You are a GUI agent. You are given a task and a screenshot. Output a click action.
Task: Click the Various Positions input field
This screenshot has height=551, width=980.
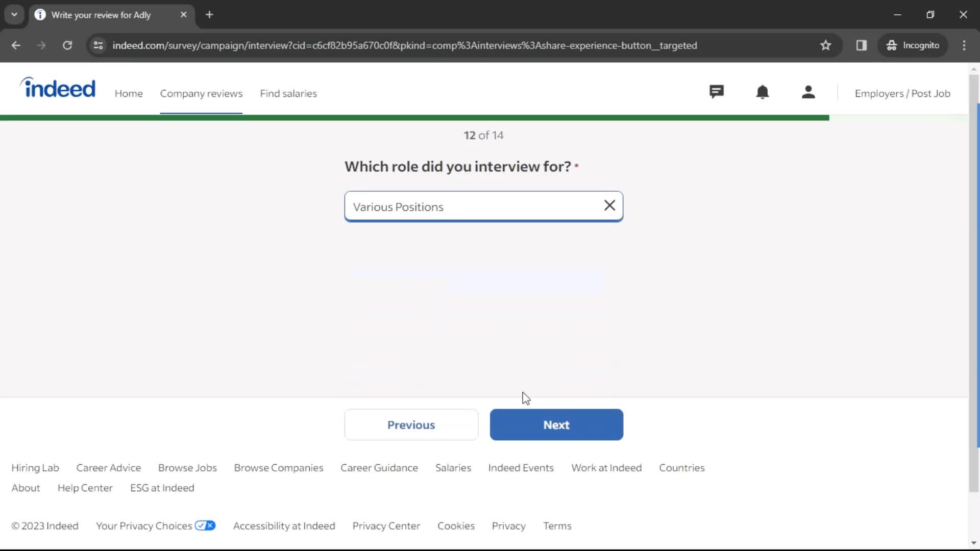click(x=483, y=207)
